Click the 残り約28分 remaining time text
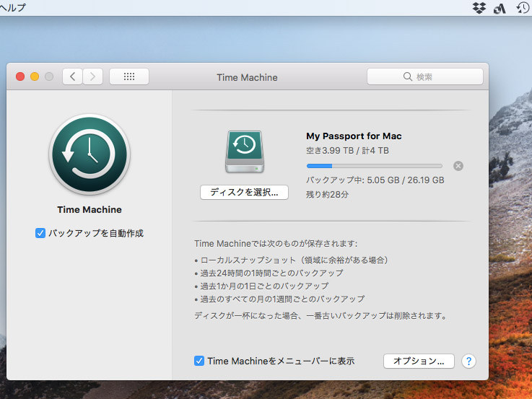 tap(327, 195)
